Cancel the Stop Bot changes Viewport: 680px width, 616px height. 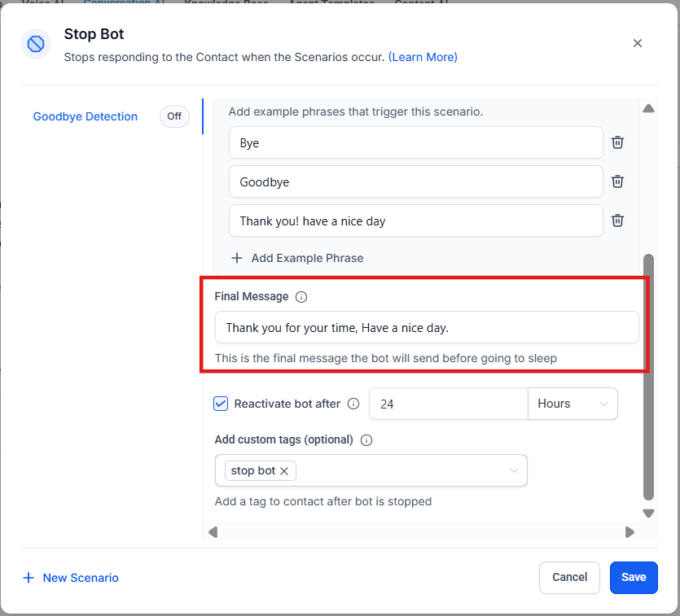[569, 578]
